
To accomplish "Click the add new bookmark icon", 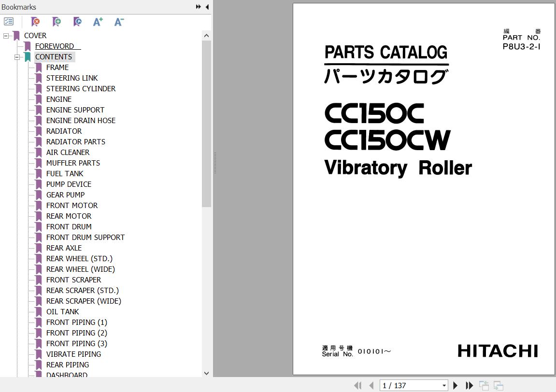I will point(57,22).
